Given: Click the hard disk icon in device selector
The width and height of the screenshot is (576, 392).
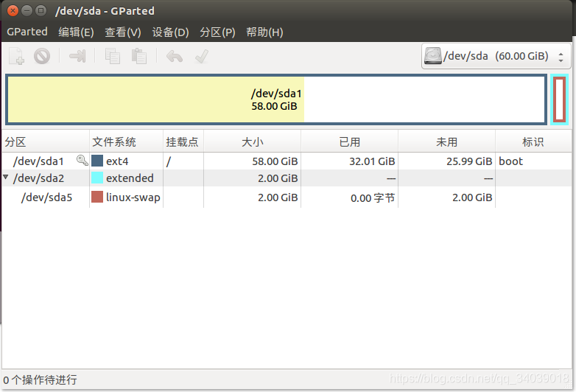Looking at the screenshot, I should pos(433,56).
